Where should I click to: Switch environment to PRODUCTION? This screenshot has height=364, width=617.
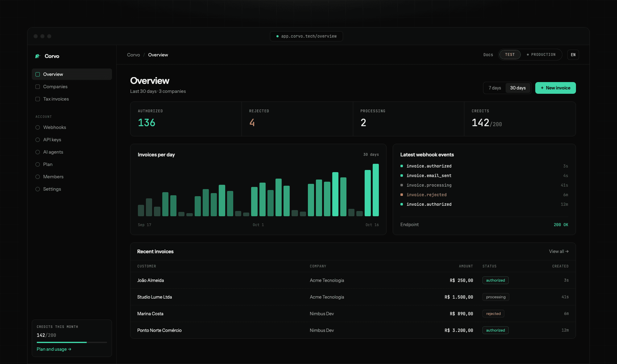pyautogui.click(x=541, y=55)
